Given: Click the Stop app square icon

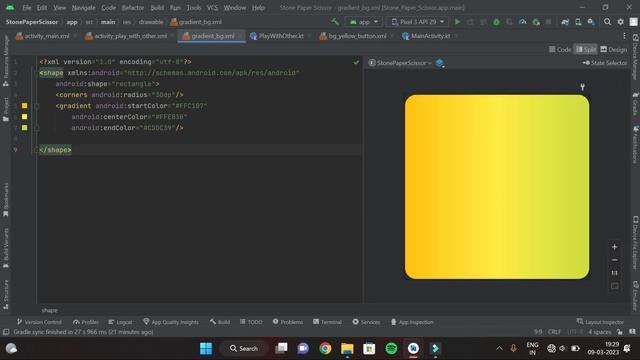Looking at the screenshot, I should click(x=549, y=22).
